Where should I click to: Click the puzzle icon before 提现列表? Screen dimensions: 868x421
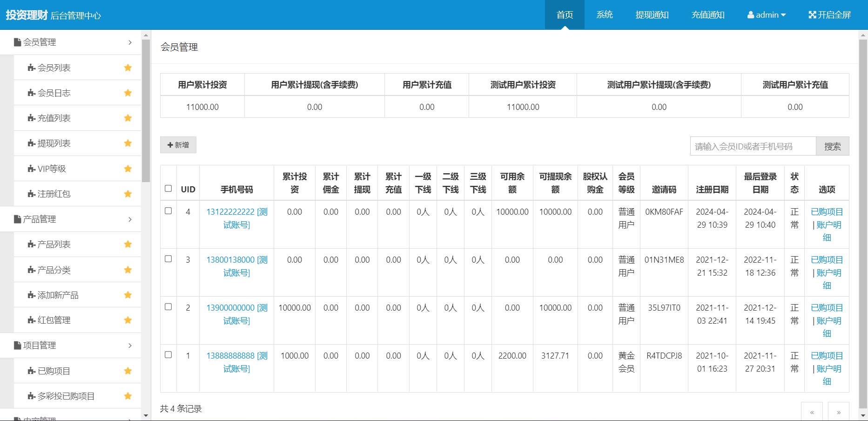tap(32, 143)
